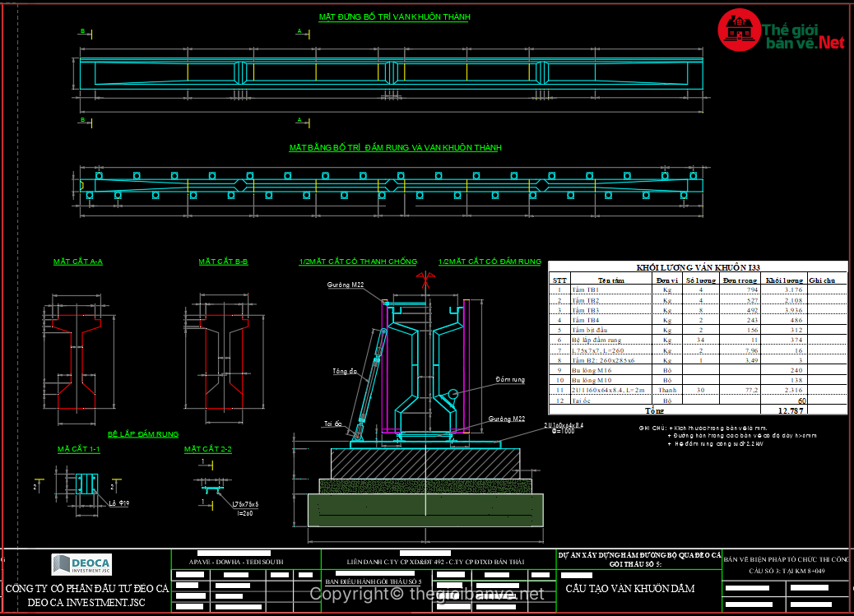Click the red centerline symbol above the formwork section

pos(426,281)
